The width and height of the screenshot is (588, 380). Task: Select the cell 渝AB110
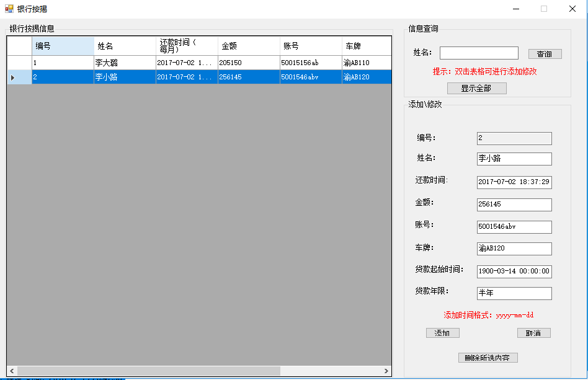coord(367,63)
